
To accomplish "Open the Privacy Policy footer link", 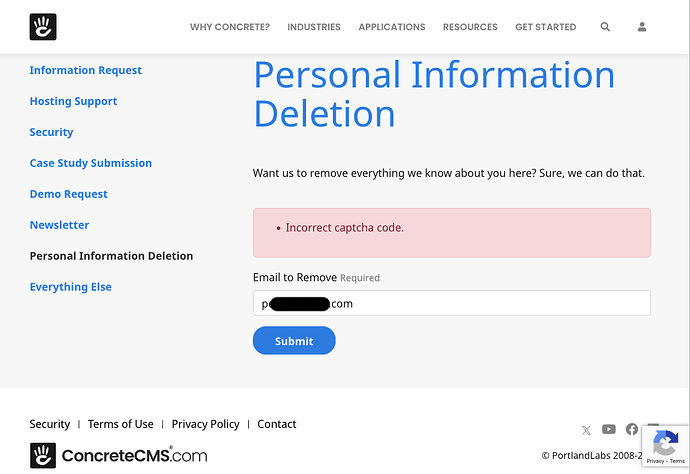I will click(x=206, y=424).
